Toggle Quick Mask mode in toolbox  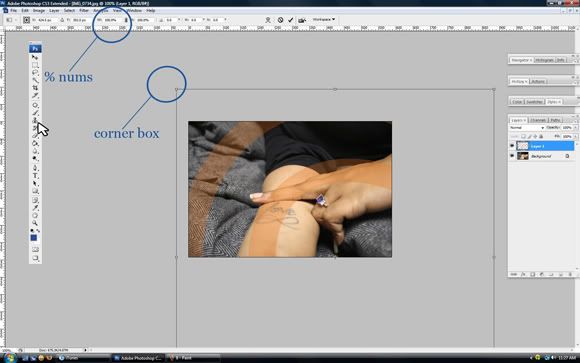35,249
